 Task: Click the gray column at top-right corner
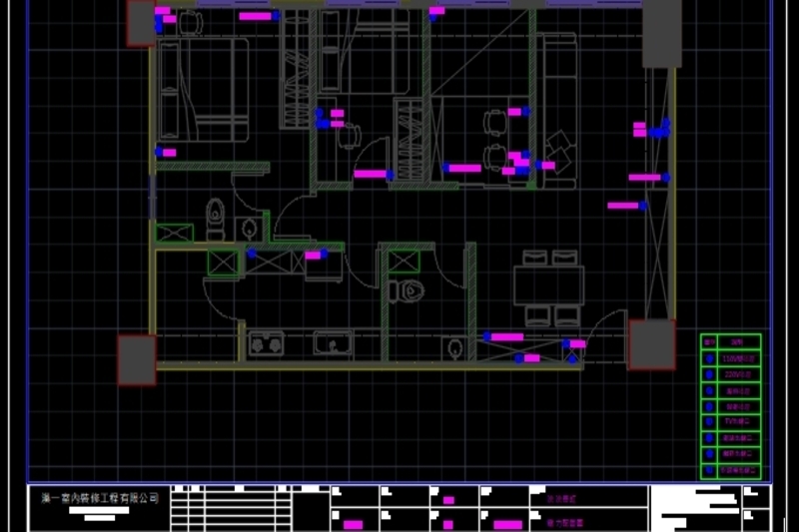(x=660, y=35)
